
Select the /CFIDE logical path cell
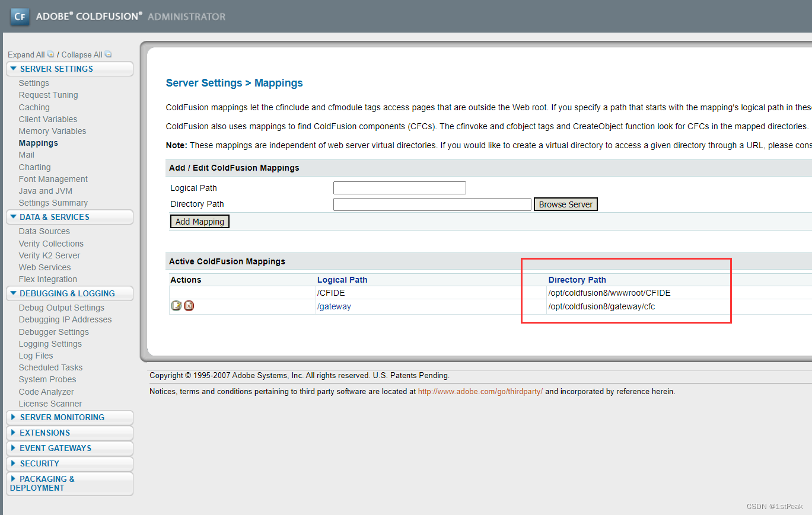tap(331, 293)
